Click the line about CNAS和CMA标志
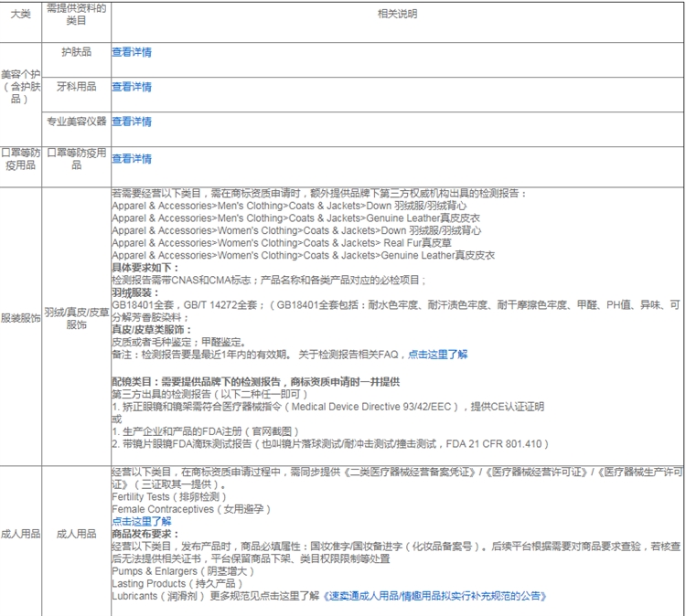Viewport: 686px width, 616px height. pyautogui.click(x=269, y=280)
